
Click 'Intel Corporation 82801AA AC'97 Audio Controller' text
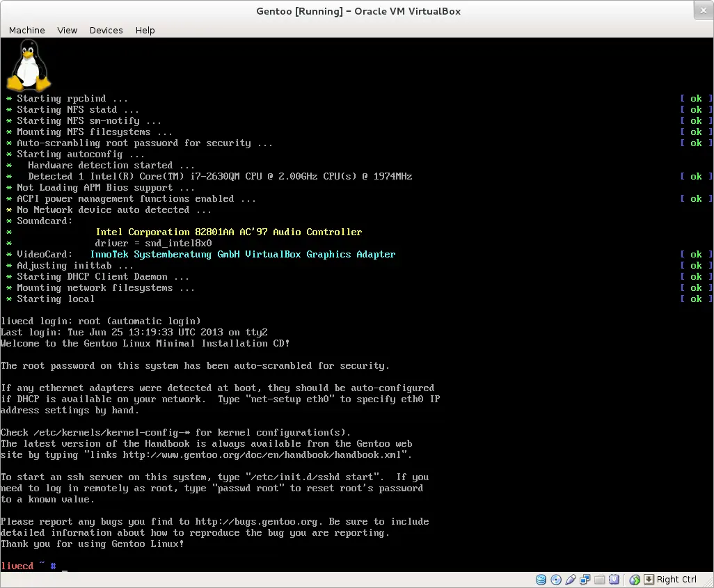228,232
